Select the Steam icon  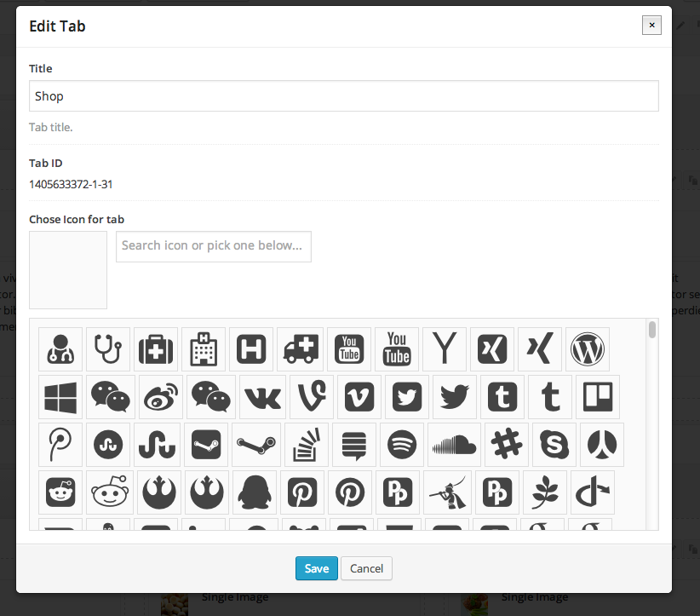tap(204, 444)
